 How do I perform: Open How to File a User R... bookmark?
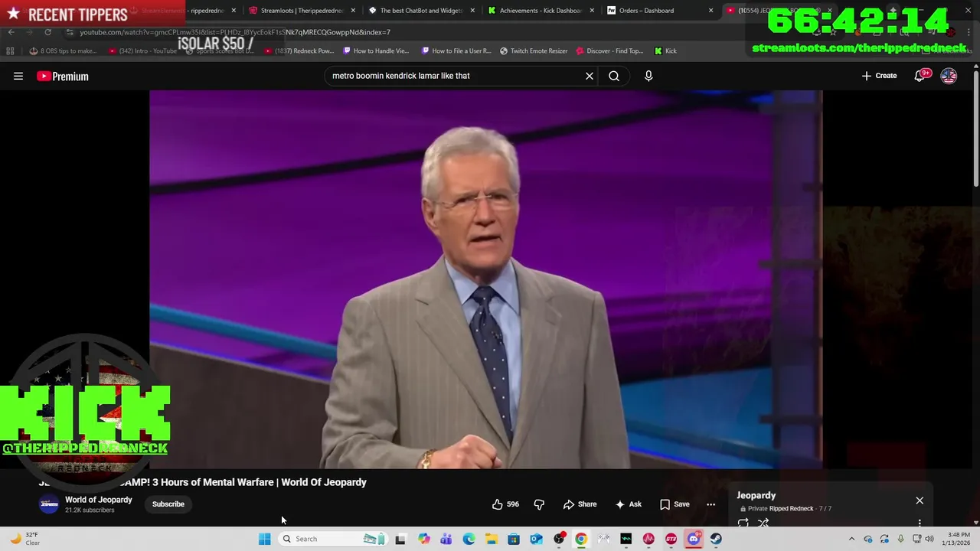[456, 51]
